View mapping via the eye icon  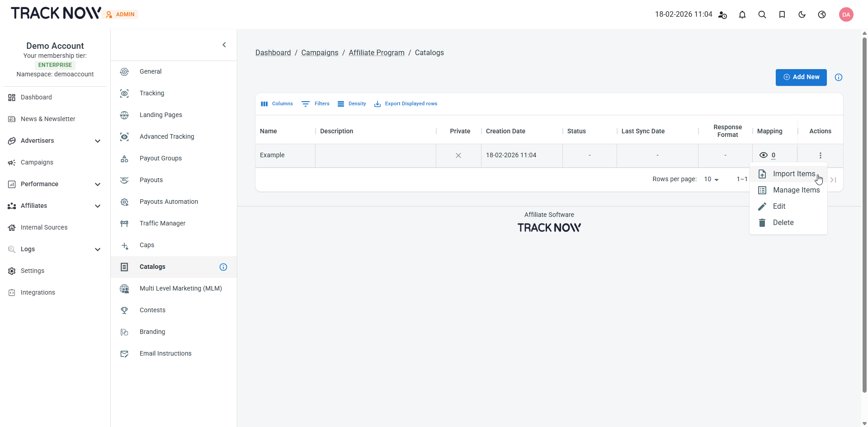point(764,155)
